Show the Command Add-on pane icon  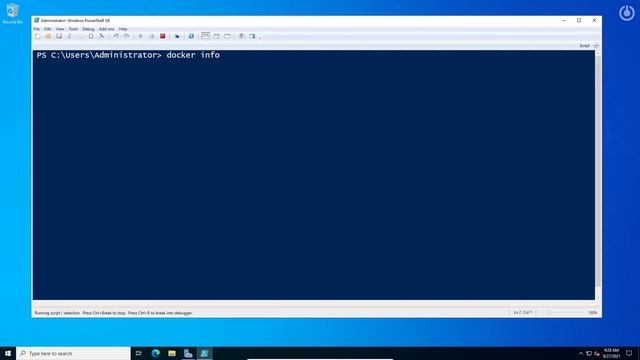click(252, 36)
